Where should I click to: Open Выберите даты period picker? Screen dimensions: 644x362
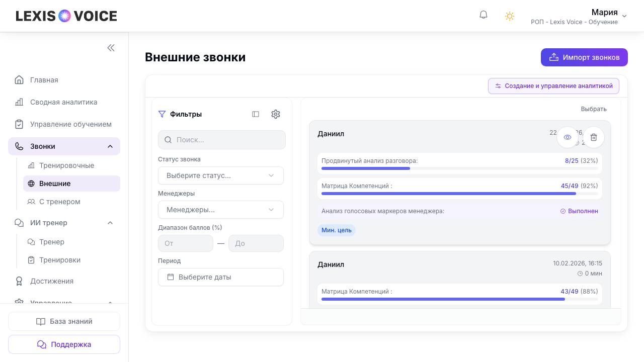(x=221, y=277)
